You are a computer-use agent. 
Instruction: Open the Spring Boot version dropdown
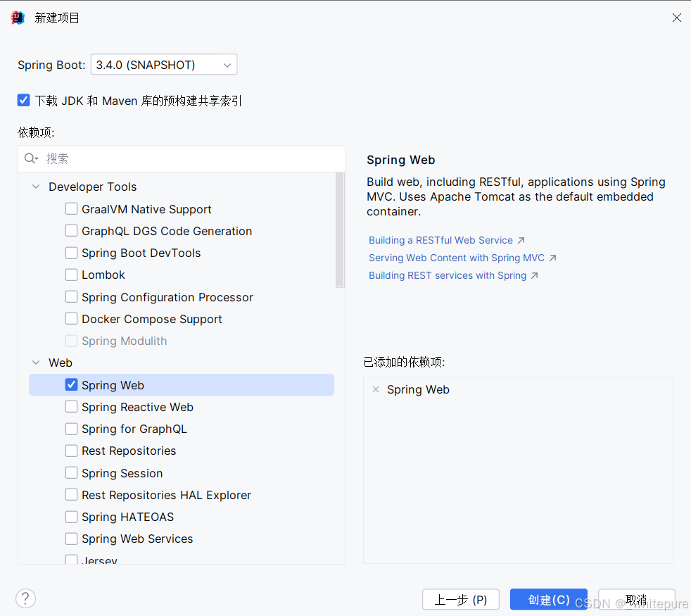(164, 64)
